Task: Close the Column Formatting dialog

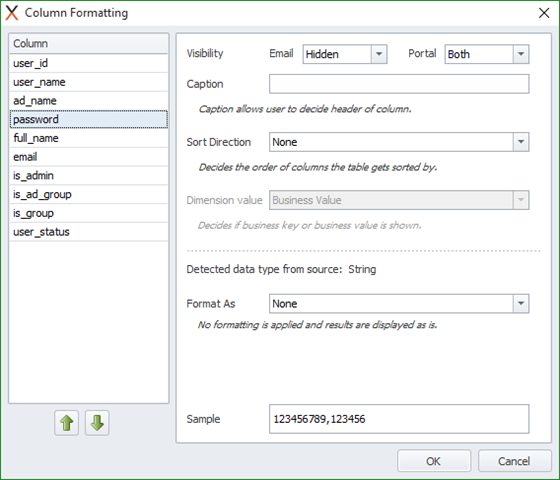Action: pos(544,13)
